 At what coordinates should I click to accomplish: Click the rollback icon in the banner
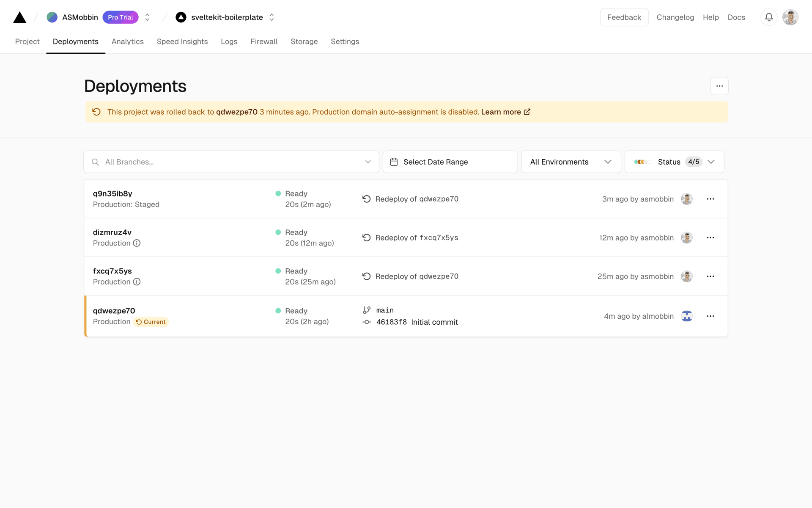(x=96, y=112)
